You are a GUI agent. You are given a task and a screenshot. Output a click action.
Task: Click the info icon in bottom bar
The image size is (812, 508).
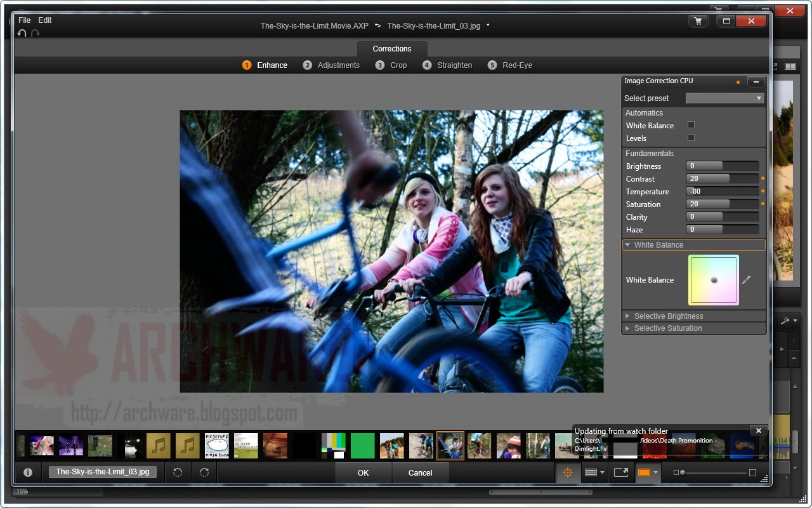(28, 472)
